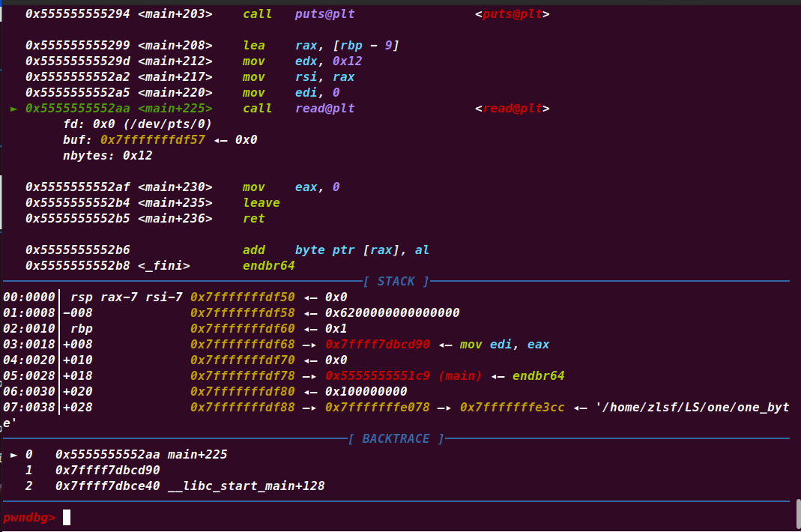Click the red read@plt symbol in angle brackets
The image size is (801, 532).
(513, 109)
